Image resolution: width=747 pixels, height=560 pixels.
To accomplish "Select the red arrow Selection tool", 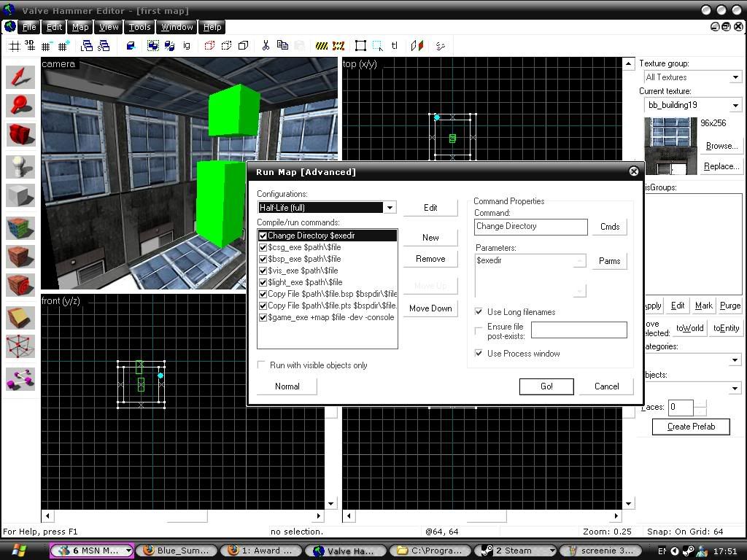I will click(x=20, y=77).
